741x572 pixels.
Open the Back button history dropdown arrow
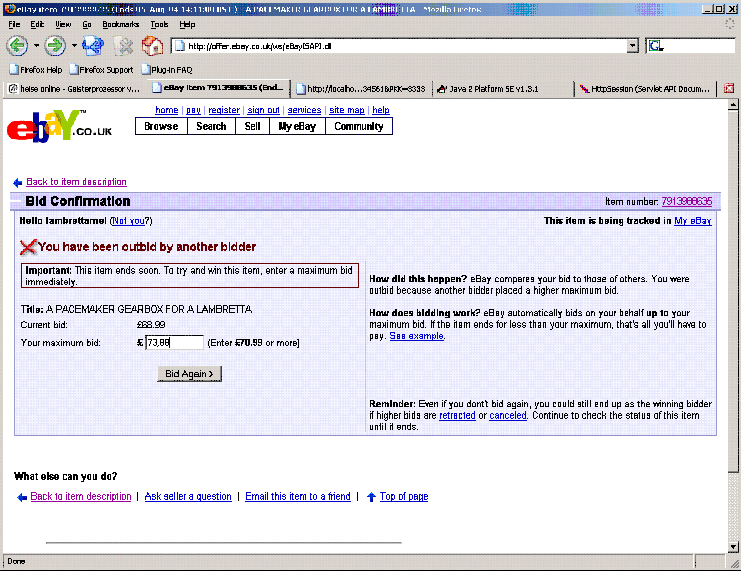point(36,46)
